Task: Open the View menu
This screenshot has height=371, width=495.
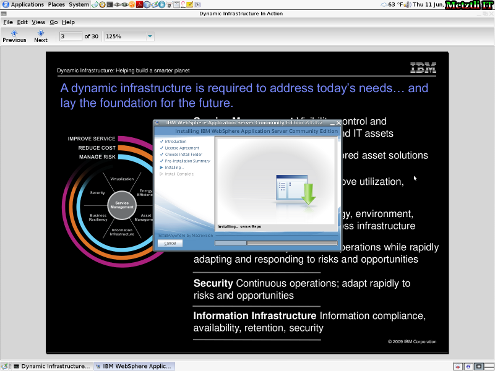Action: pos(38,22)
